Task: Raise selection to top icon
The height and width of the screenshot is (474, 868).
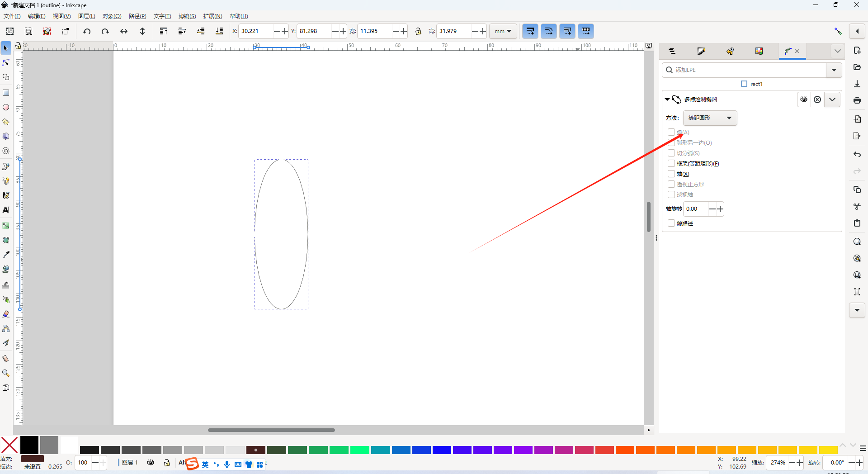Action: click(164, 31)
